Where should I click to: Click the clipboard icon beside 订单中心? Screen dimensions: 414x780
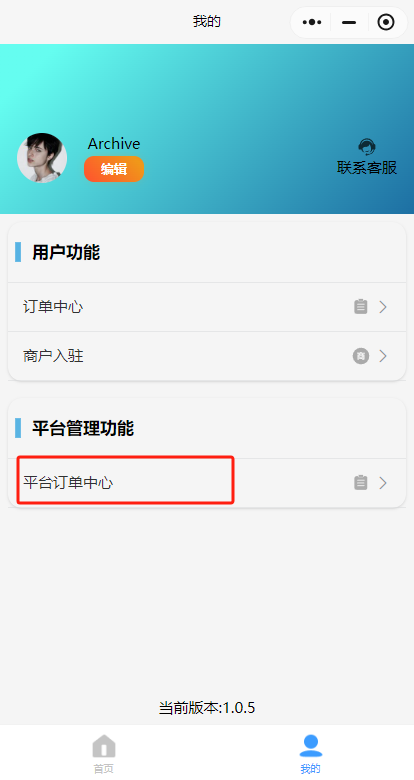[361, 307]
